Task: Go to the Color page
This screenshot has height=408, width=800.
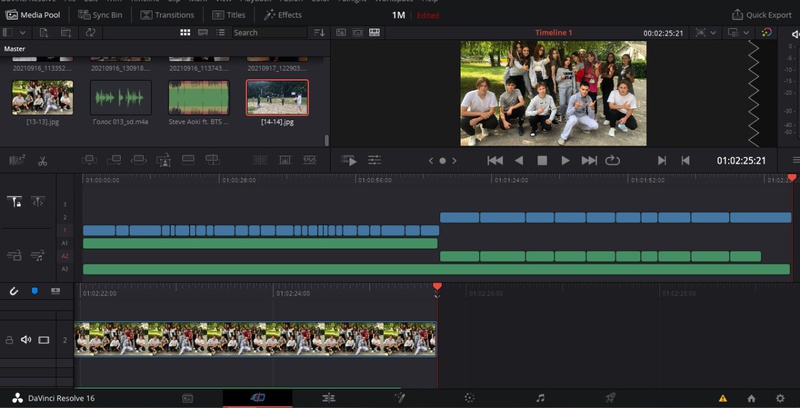Action: (469, 398)
